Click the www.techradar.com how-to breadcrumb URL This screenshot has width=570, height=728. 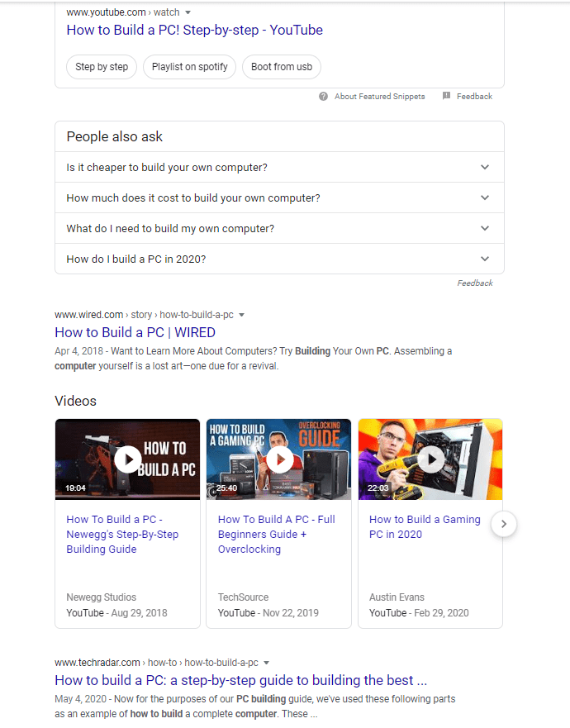point(156,663)
